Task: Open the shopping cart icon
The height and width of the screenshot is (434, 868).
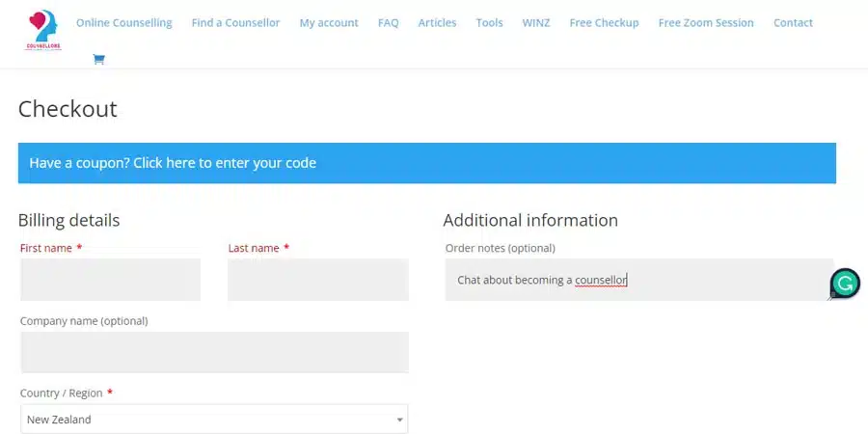Action: coord(98,60)
